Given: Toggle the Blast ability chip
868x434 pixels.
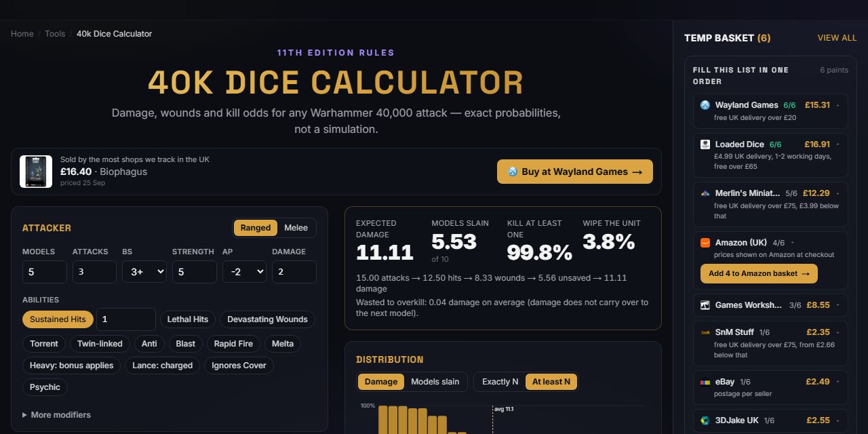Looking at the screenshot, I should coord(186,344).
